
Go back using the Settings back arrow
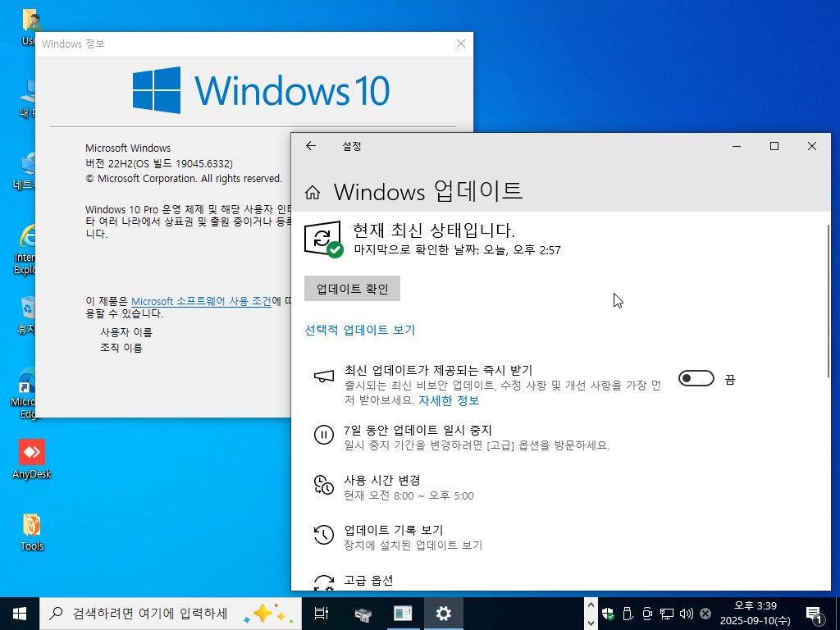[311, 146]
